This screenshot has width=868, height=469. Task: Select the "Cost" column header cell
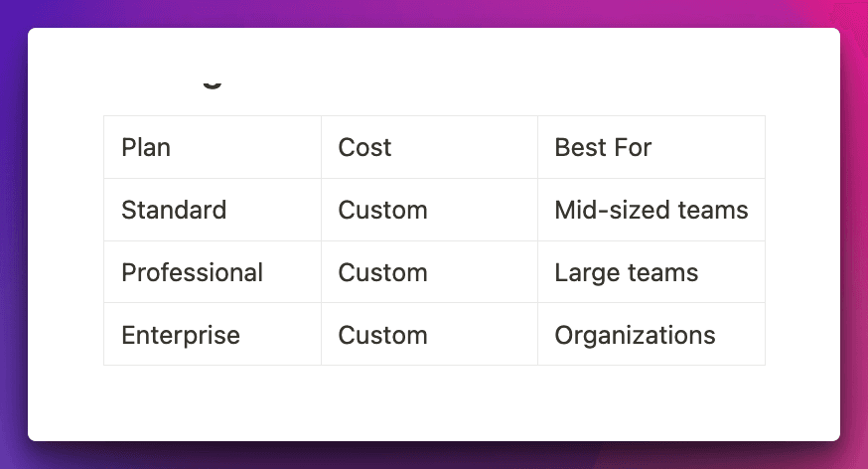(364, 148)
